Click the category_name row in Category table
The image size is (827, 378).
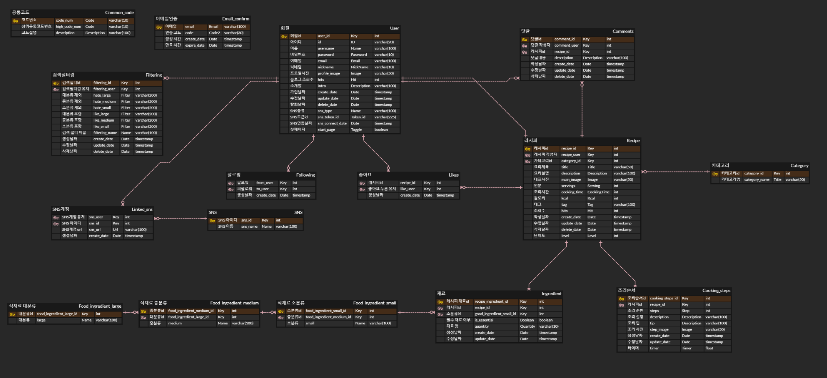(761, 180)
